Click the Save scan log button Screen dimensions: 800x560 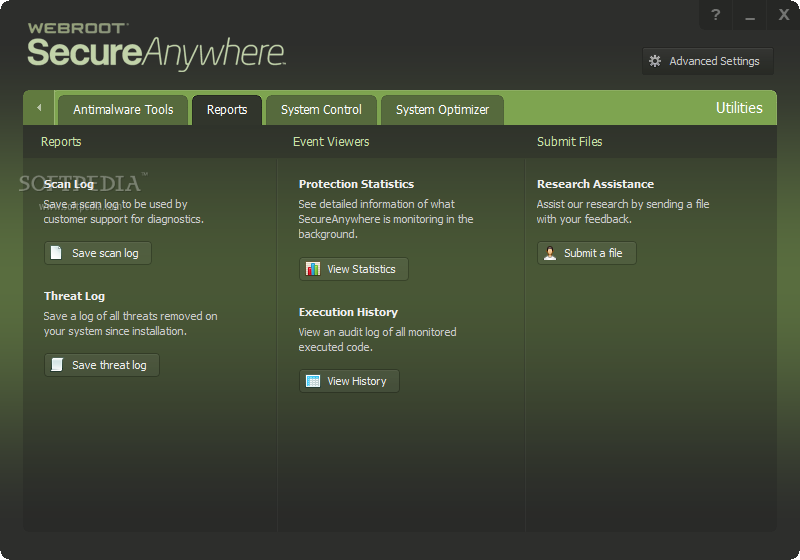pos(98,253)
